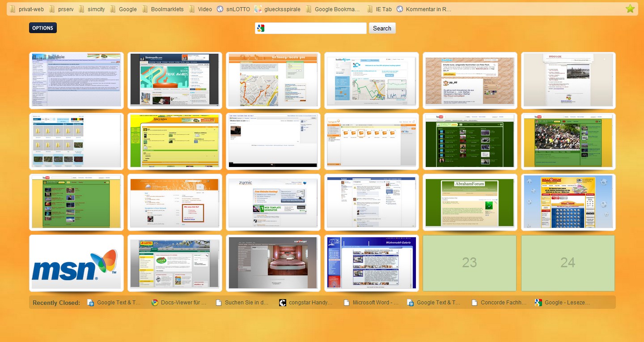Open the Google Bookma... bookmark folder
The width and height of the screenshot is (644, 342).
coord(333,9)
